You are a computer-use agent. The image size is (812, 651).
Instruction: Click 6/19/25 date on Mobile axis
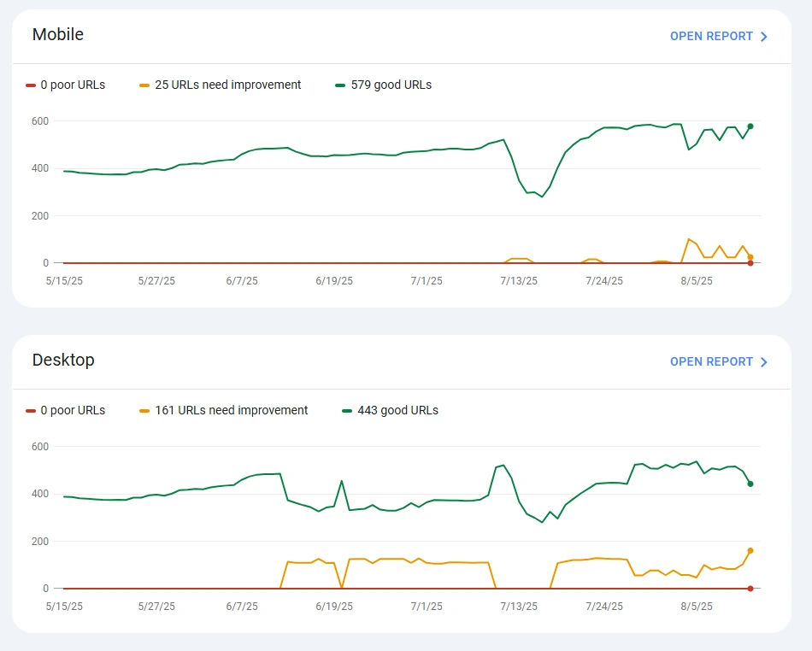(334, 281)
